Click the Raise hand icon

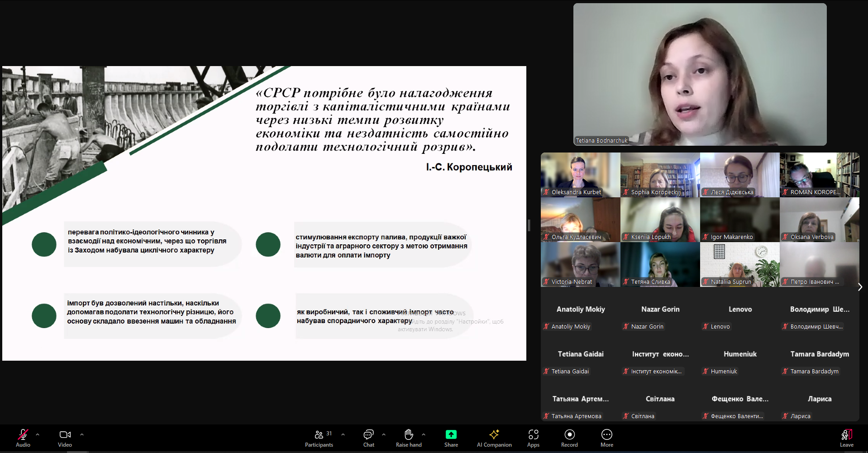pos(408,438)
